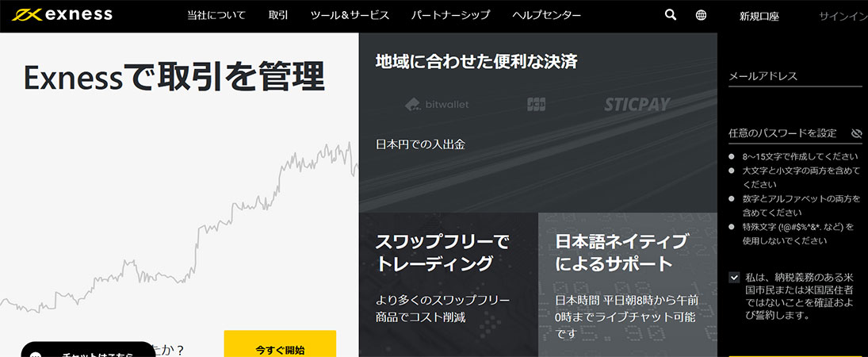Click the 日本円での入出金 text
The height and width of the screenshot is (357, 868).
point(421,144)
